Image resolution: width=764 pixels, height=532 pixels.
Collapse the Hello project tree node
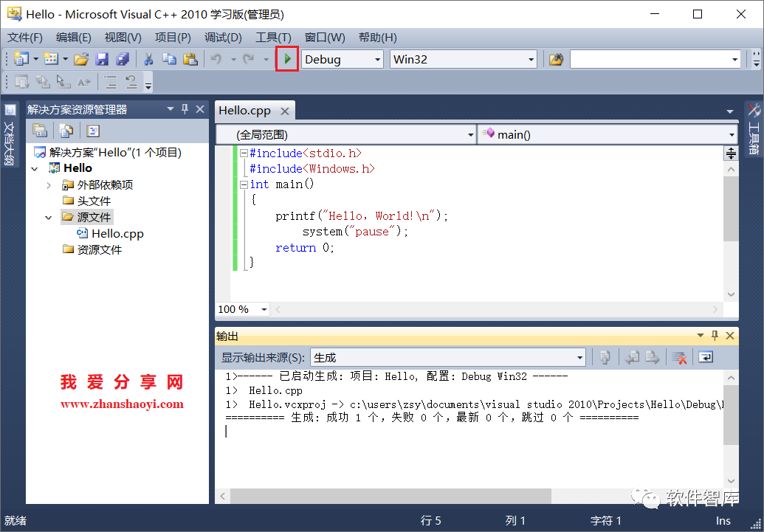click(x=35, y=168)
